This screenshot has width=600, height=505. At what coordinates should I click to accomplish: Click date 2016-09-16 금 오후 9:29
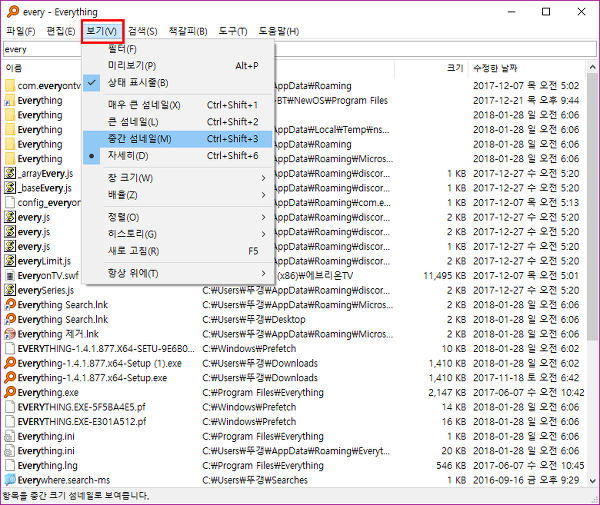pos(526,480)
